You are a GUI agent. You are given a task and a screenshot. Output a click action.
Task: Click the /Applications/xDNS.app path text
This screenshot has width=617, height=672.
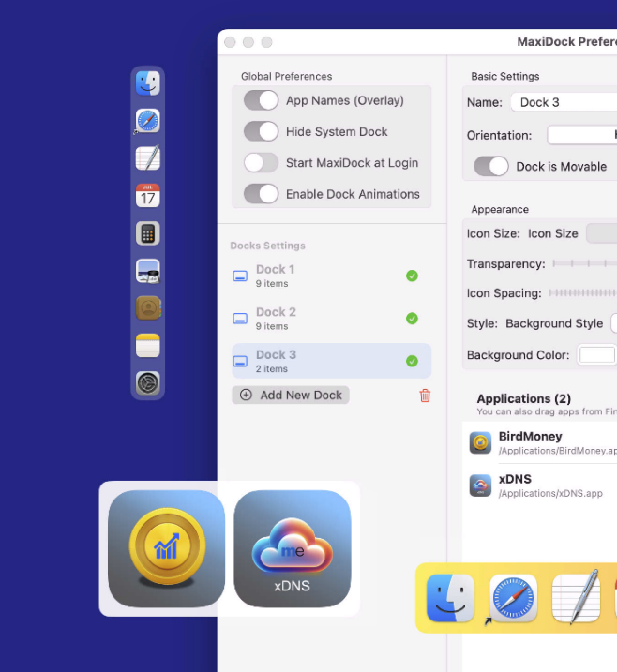550,493
